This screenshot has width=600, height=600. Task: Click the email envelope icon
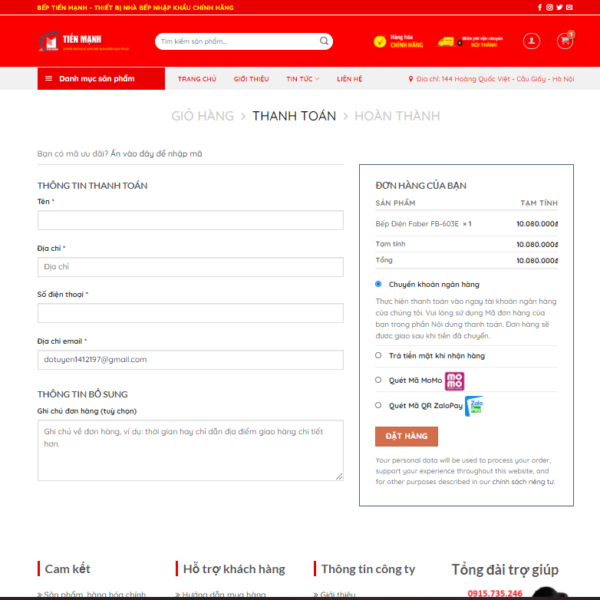(570, 7)
